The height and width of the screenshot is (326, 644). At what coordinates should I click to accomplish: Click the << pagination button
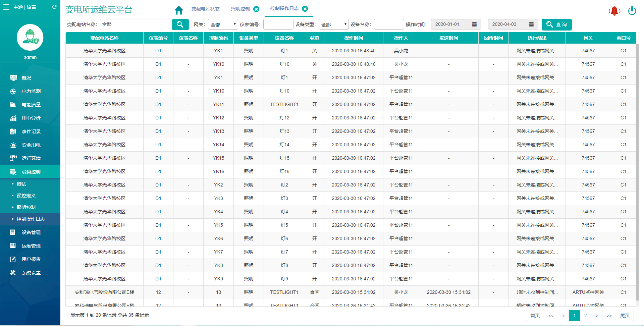tap(551, 316)
